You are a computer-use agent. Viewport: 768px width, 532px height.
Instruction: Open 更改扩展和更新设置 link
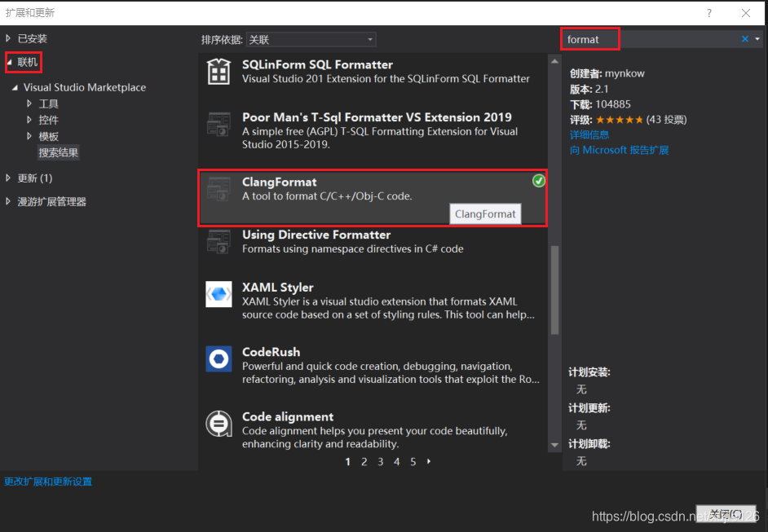(x=48, y=481)
